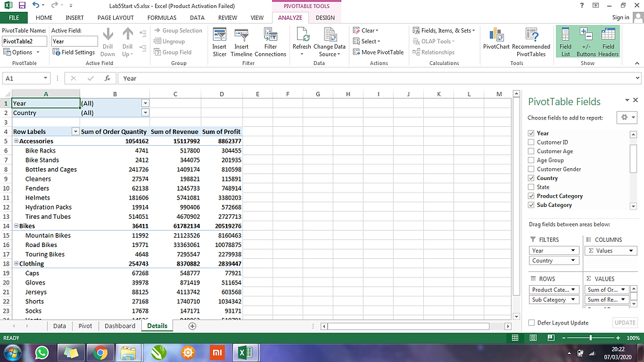Open the Name Box dropdown

[x=45, y=78]
